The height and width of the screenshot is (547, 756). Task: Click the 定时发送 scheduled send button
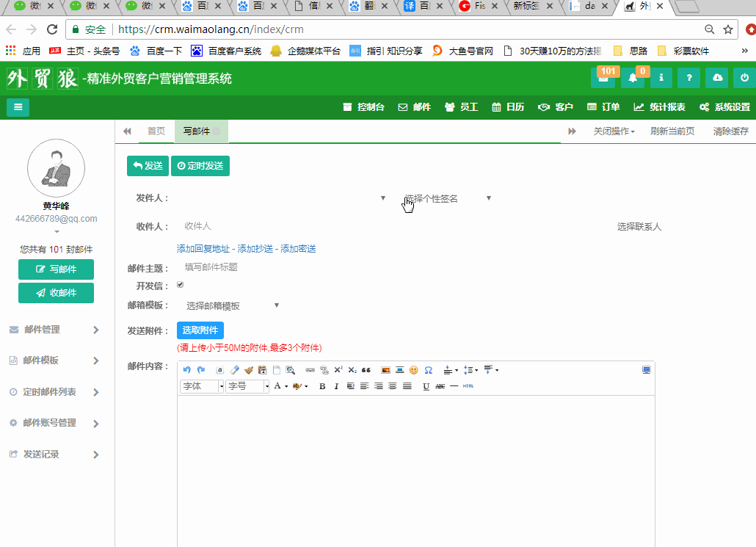click(200, 166)
